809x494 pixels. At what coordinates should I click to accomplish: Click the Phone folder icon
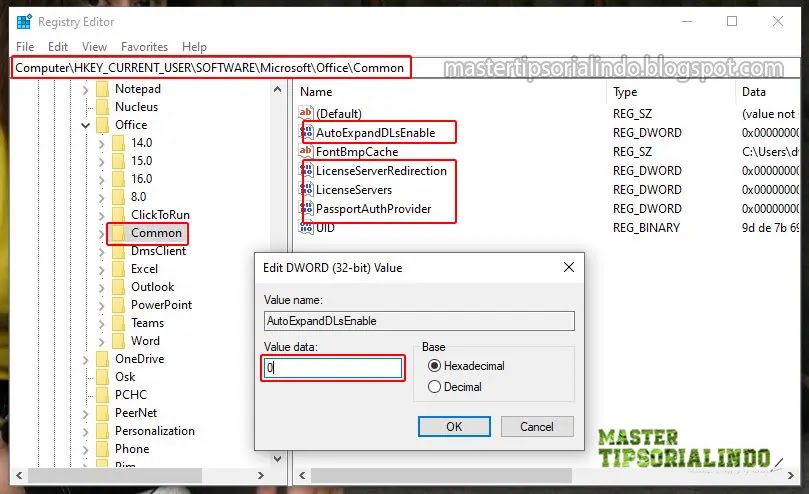tap(102, 449)
